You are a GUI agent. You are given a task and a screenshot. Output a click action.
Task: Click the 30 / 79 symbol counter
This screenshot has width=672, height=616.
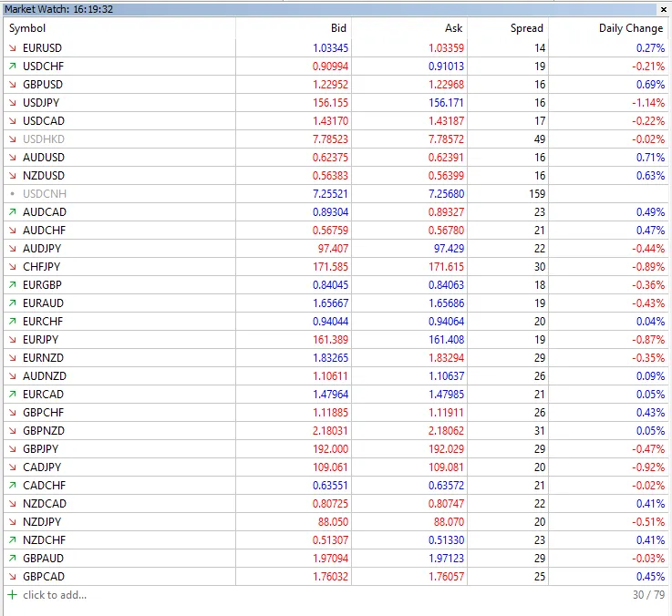[646, 595]
